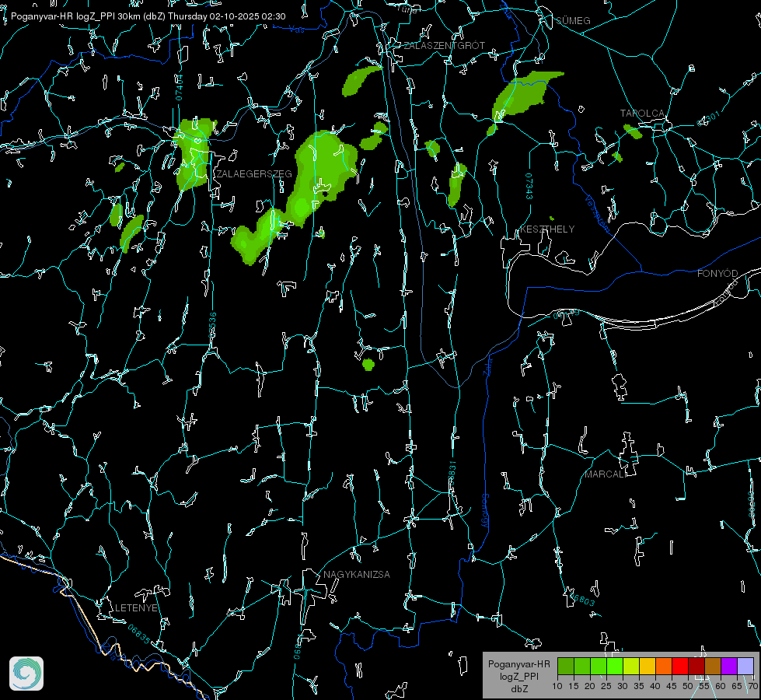This screenshot has width=761, height=700.
Task: Click the dbZ unit label in legend
Action: [519, 689]
